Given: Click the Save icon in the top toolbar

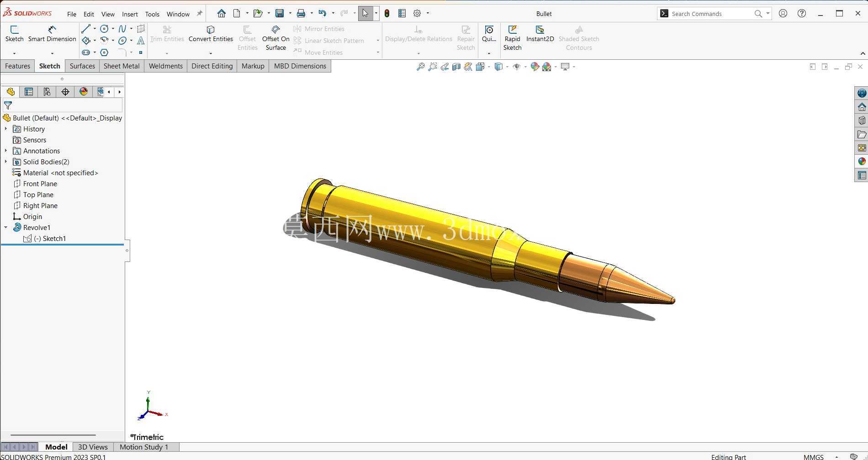Looking at the screenshot, I should pyautogui.click(x=280, y=14).
